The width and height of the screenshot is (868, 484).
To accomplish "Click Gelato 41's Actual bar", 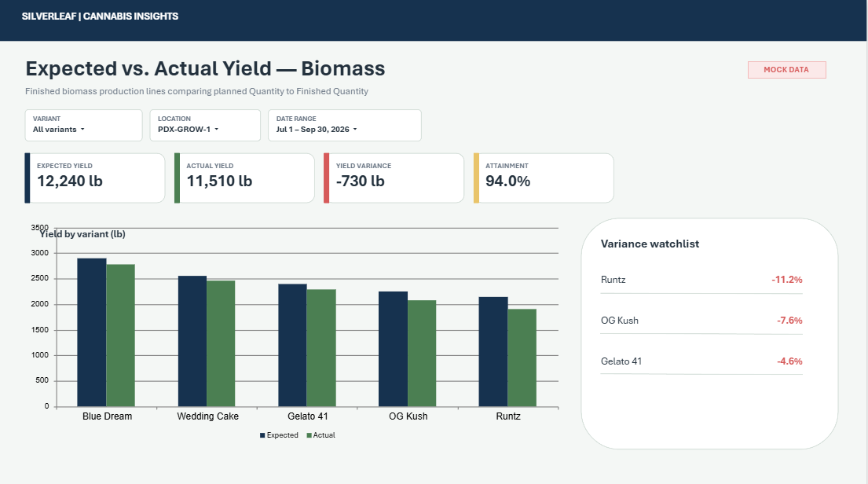I will tap(321, 348).
